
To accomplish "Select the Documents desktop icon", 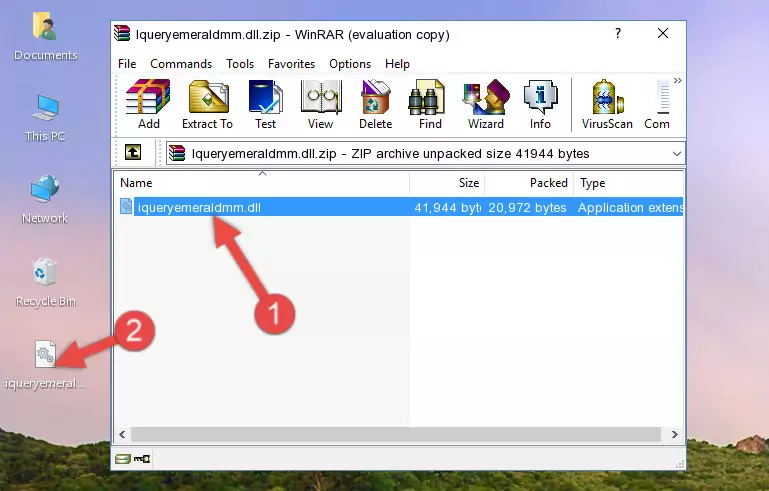I will (x=45, y=37).
